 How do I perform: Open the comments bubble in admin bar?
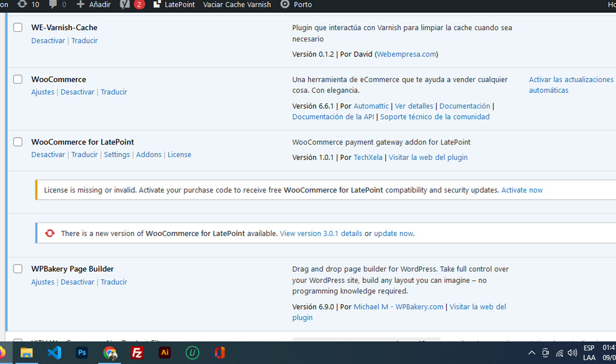pos(53,4)
